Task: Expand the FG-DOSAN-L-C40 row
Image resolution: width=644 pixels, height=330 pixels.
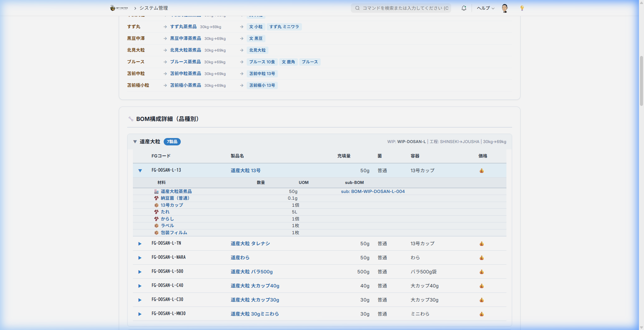Action: [x=140, y=286]
